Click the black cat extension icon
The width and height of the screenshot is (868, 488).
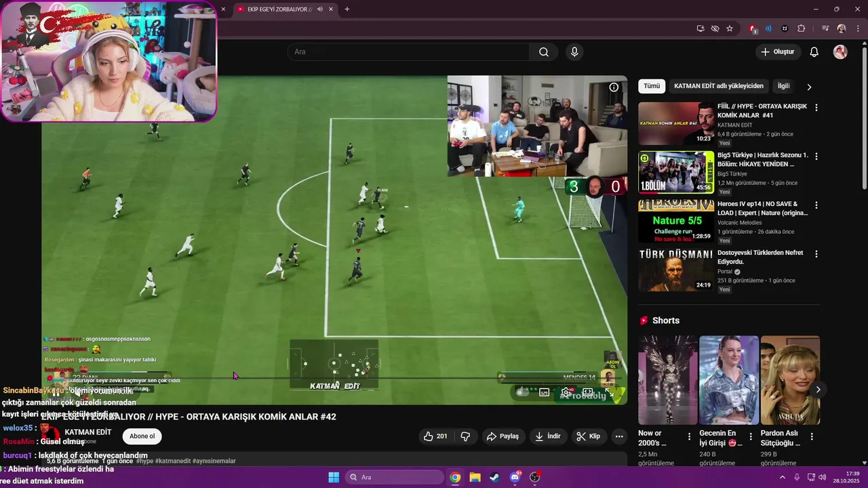click(785, 28)
